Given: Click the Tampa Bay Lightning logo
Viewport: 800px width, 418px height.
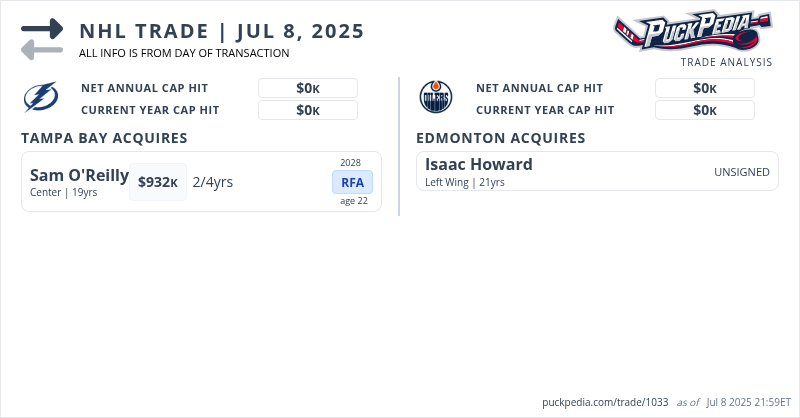Looking at the screenshot, I should (x=42, y=98).
